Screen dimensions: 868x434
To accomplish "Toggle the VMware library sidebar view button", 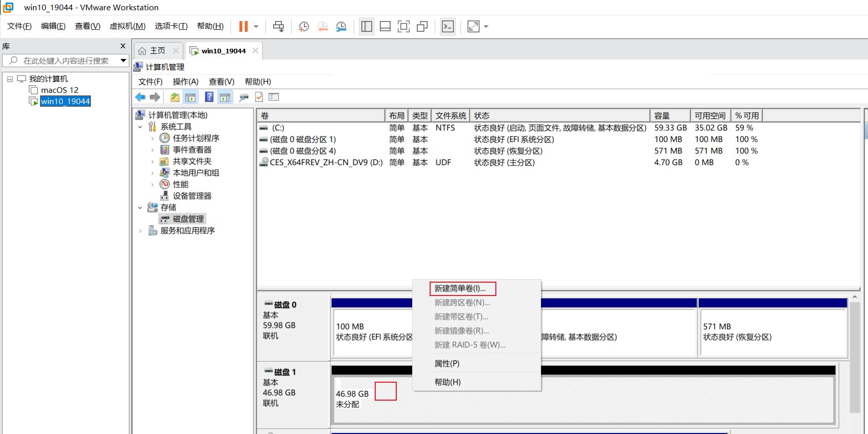I will pyautogui.click(x=367, y=27).
